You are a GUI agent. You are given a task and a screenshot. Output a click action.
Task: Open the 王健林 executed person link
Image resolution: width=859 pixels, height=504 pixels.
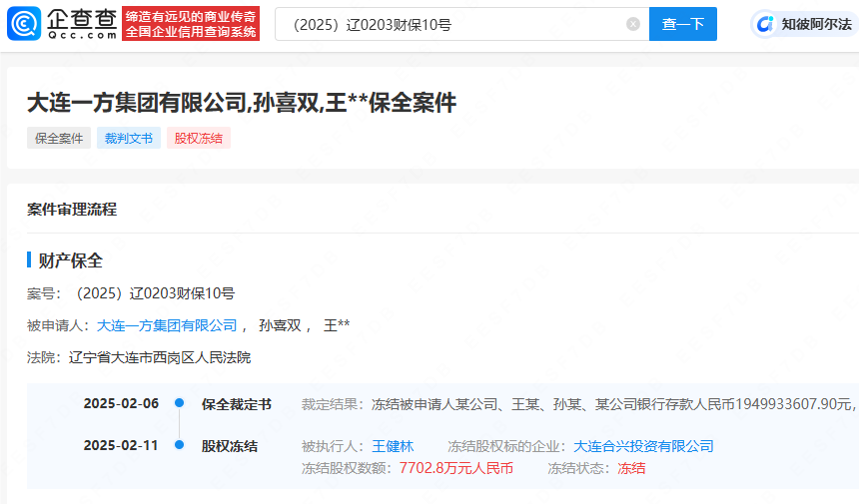(393, 446)
